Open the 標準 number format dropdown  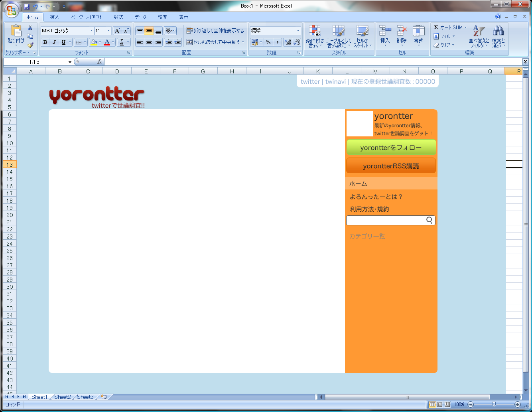(x=298, y=31)
